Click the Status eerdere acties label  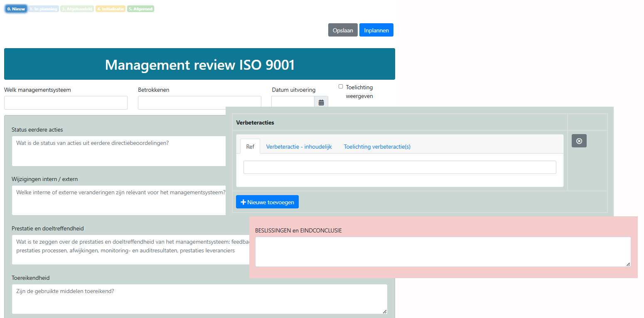(x=37, y=130)
